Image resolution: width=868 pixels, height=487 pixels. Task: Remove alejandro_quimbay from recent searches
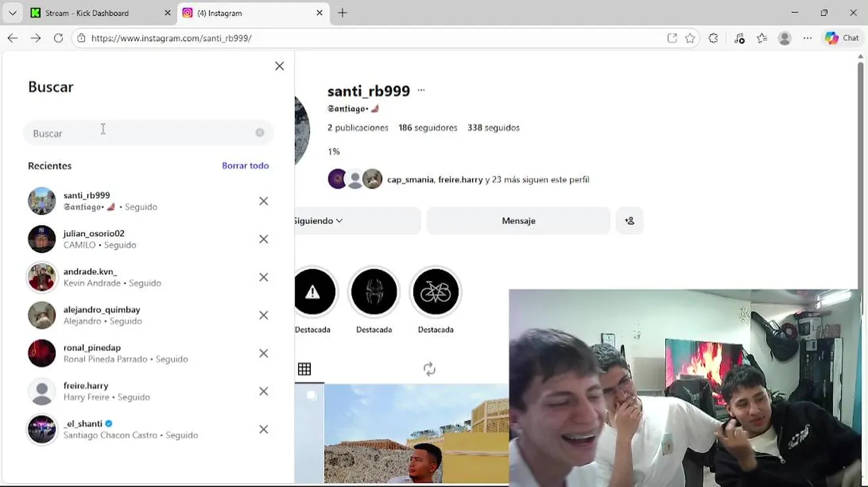[x=264, y=315]
